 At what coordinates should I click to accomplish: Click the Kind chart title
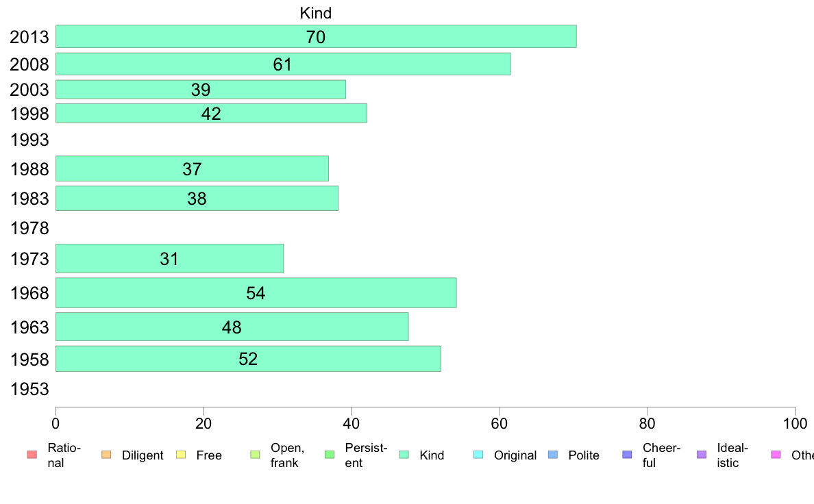316,13
